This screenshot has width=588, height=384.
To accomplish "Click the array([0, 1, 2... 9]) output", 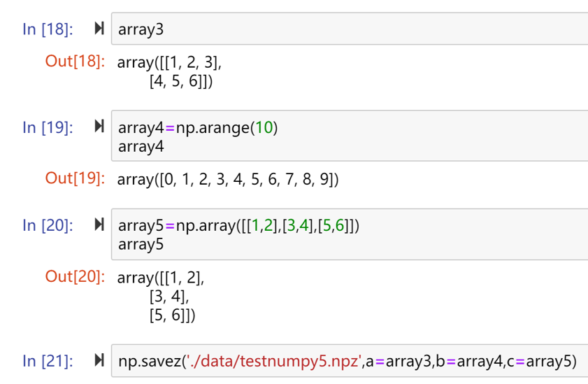I will coord(228,179).
